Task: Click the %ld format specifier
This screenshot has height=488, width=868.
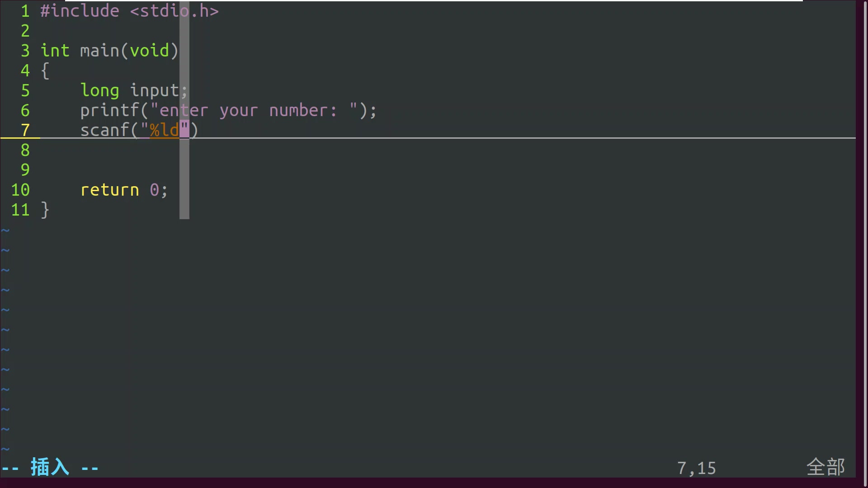Action: tap(165, 130)
